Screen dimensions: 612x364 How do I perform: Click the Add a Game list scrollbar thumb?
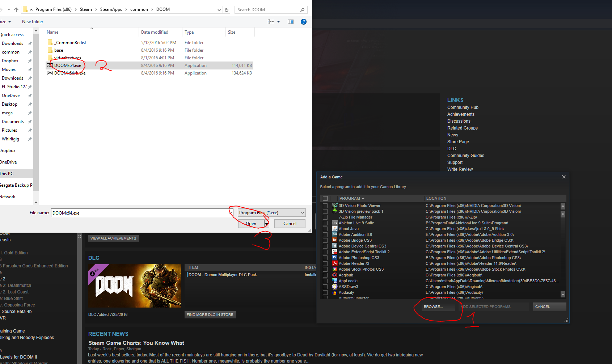pyautogui.click(x=563, y=214)
